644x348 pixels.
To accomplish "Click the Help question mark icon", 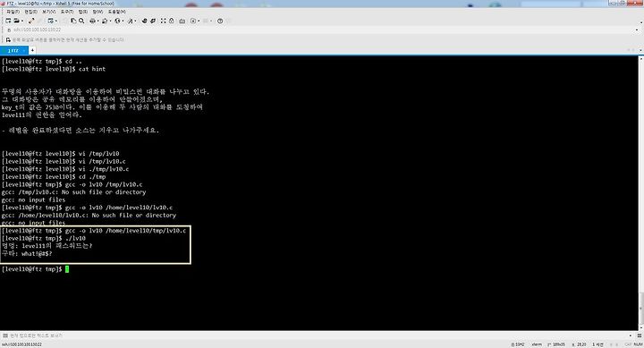I will [220, 21].
